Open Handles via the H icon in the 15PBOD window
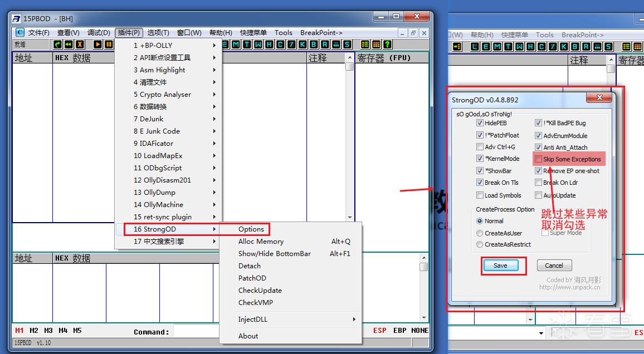Screen dimensions: 644x354 point(270,45)
